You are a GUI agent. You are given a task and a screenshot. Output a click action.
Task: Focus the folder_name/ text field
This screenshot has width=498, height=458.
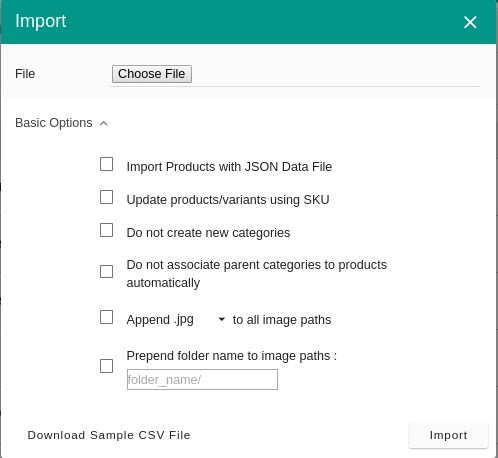click(x=202, y=379)
